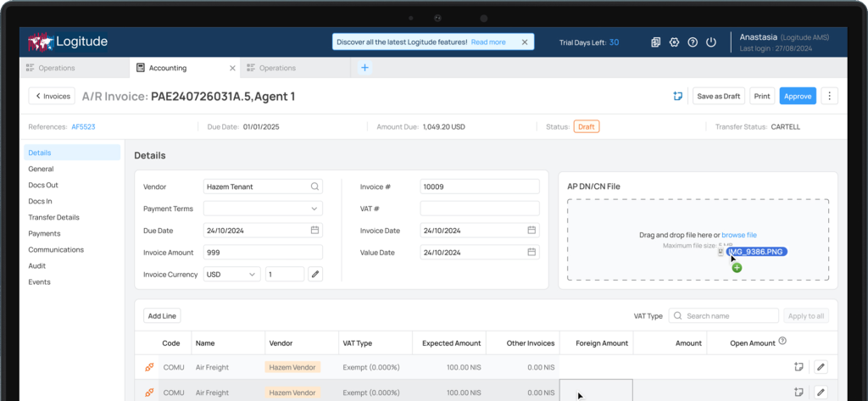This screenshot has width=868, height=401.
Task: Click the help question mark icon
Action: pyautogui.click(x=693, y=42)
